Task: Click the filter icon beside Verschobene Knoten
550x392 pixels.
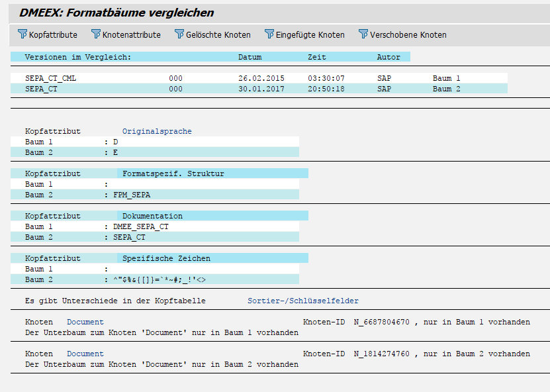Action: [x=363, y=34]
